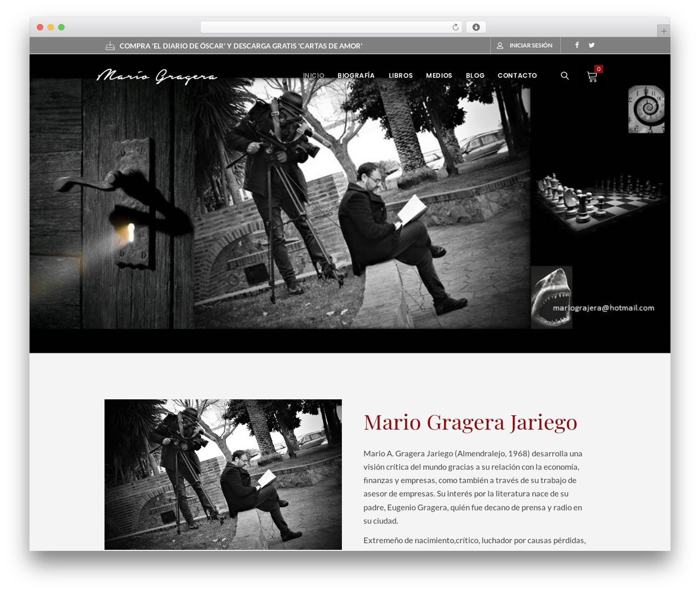Click the user icon beside Iniciar Sesión
Image resolution: width=700 pixels, height=593 pixels.
500,46
